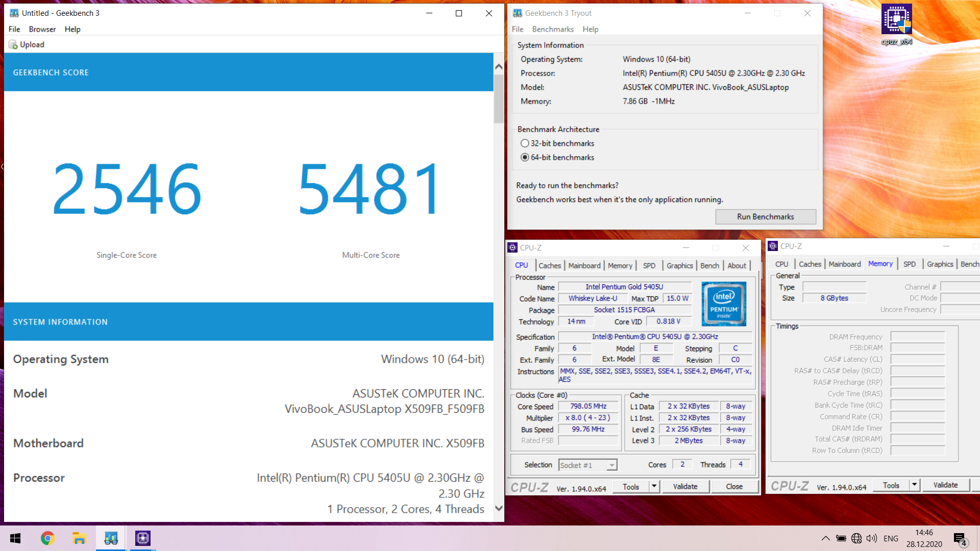The image size is (980, 551).
Task: Switch to Graphics tab in first CPU-Z
Action: pyautogui.click(x=680, y=265)
